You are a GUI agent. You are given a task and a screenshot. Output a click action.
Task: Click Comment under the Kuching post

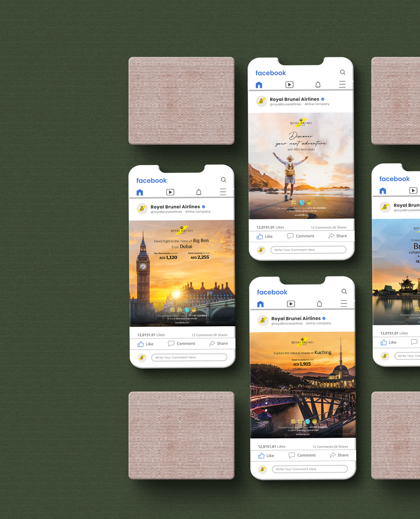(302, 455)
